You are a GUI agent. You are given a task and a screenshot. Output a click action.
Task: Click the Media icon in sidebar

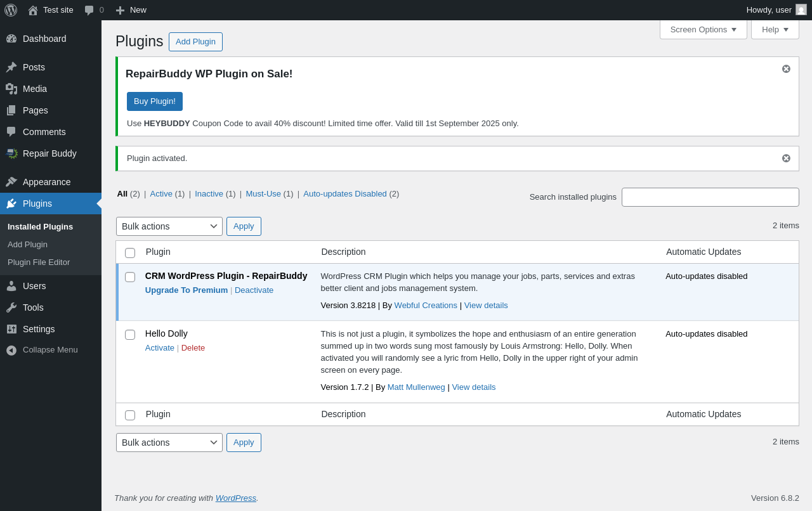click(x=11, y=89)
